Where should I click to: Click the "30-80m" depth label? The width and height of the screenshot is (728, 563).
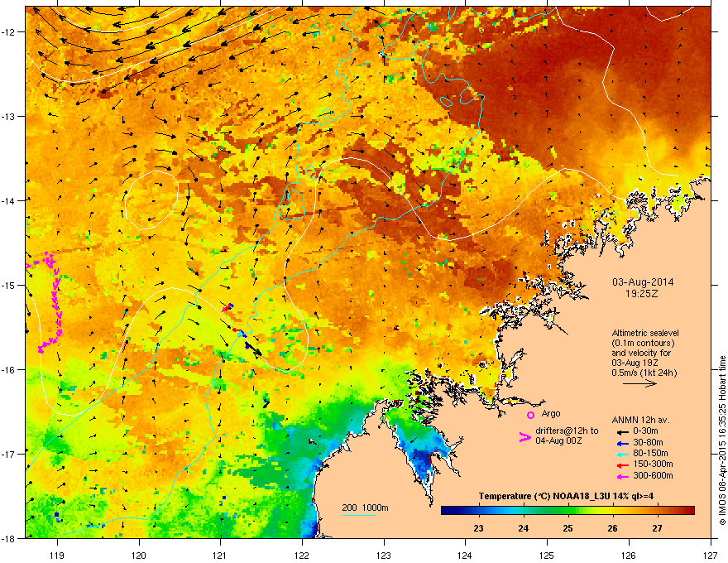(x=648, y=443)
